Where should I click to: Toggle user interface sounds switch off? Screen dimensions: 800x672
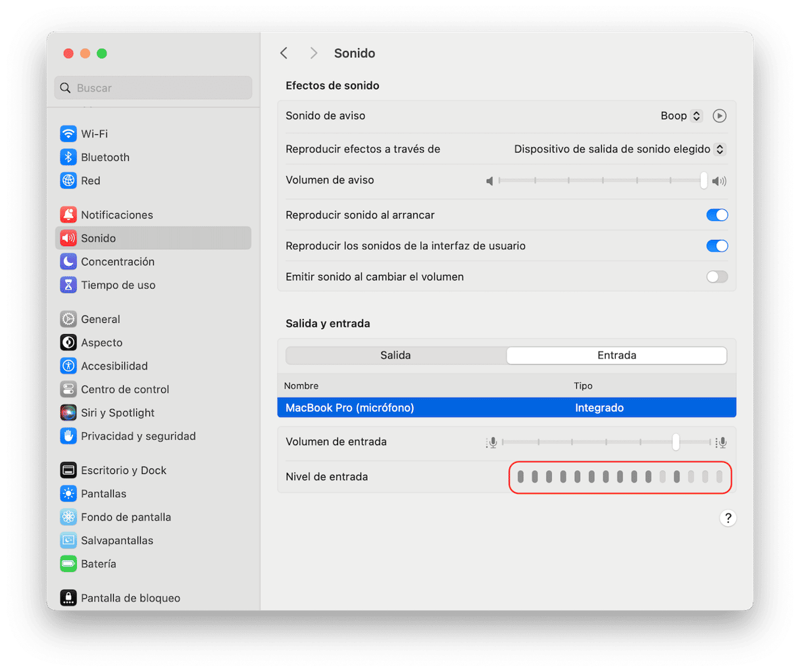coord(716,246)
